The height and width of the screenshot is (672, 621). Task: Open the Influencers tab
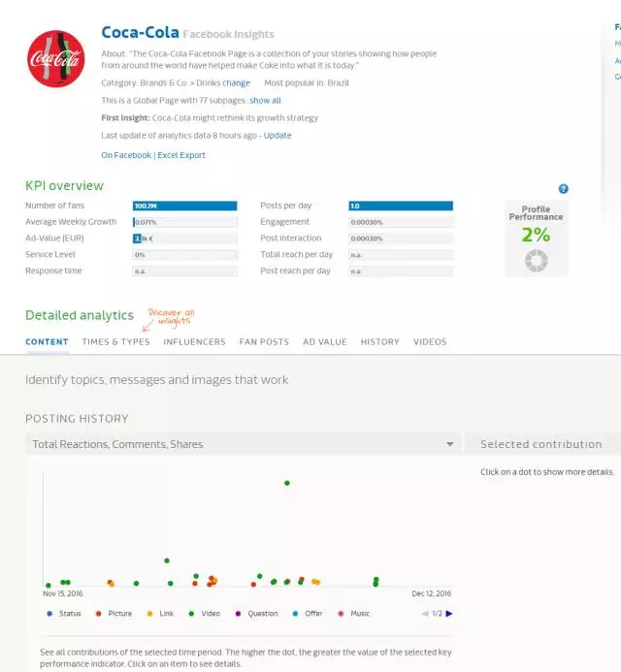194,341
